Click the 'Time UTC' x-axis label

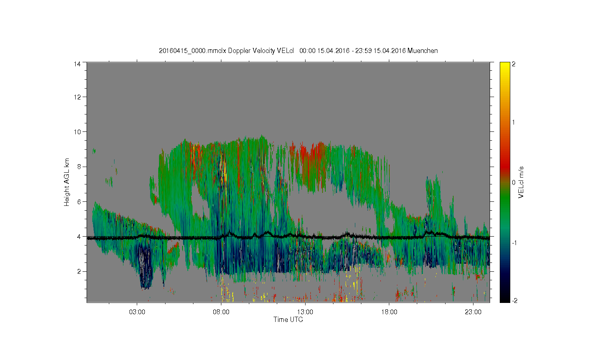click(x=288, y=320)
